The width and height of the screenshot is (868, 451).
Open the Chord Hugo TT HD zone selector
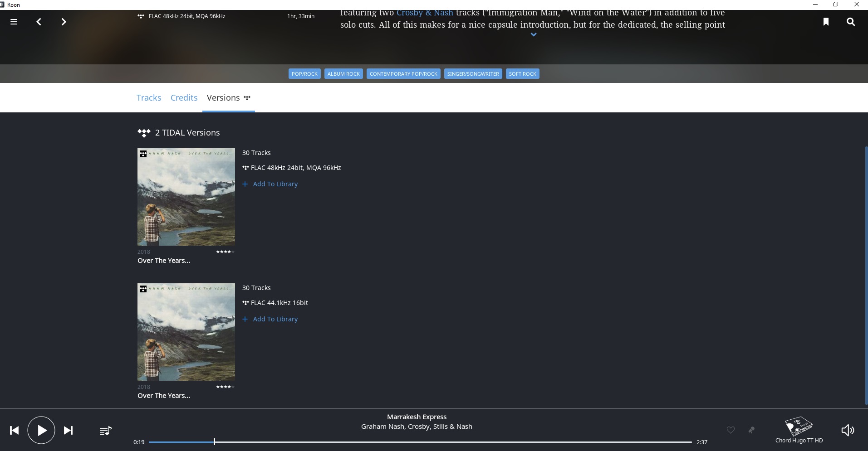coord(799,430)
